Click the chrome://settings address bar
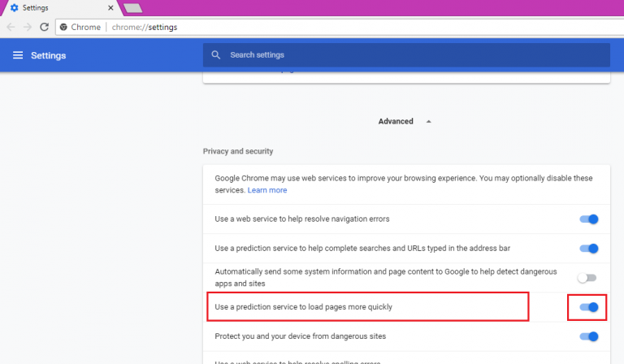624x364 pixels. pos(340,27)
